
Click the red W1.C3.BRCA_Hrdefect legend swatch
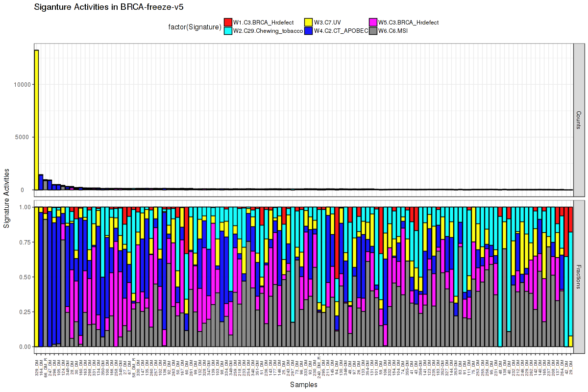[x=228, y=22]
